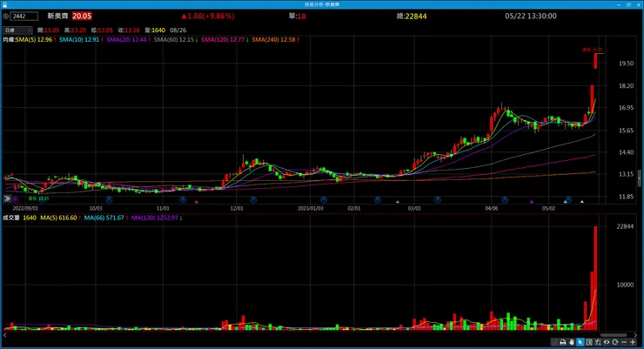Click the magenta triangle marker after 11/01
This screenshot has height=349, width=644.
point(197,202)
